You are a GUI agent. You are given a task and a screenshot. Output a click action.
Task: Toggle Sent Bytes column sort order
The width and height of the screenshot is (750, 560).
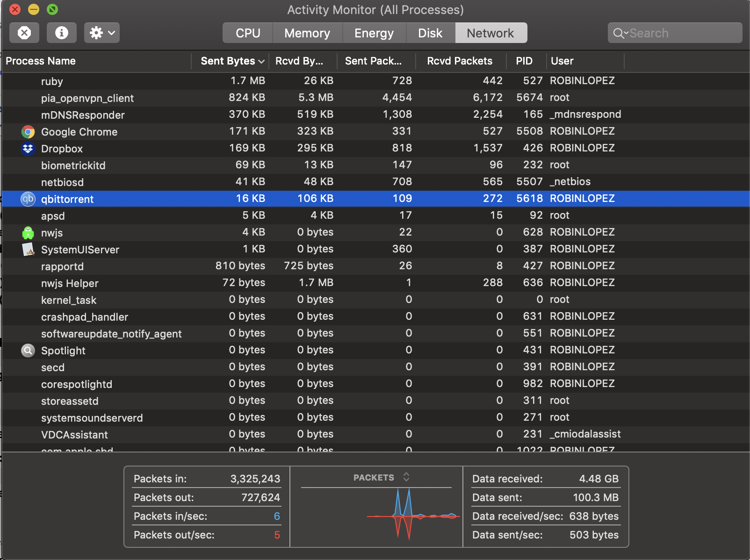coord(230,61)
